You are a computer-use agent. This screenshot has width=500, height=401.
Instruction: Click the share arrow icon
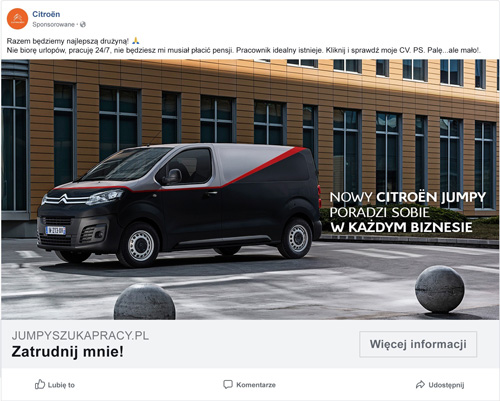click(420, 384)
